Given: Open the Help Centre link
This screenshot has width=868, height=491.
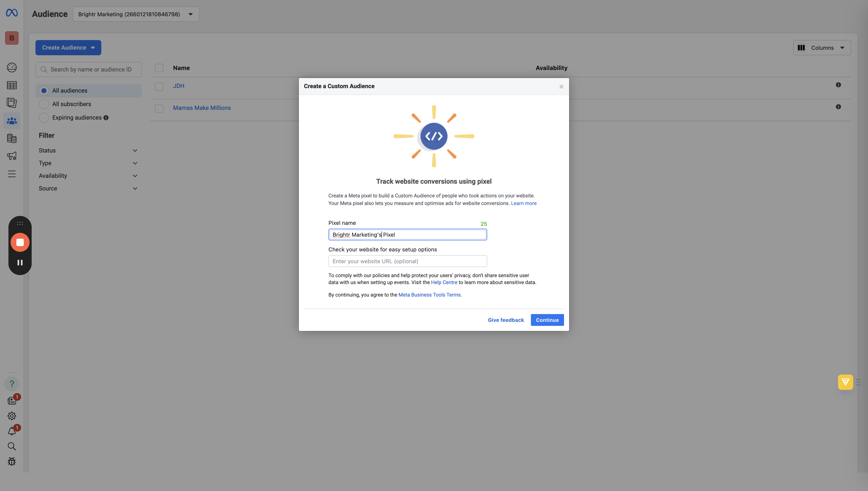Looking at the screenshot, I should click(x=444, y=283).
